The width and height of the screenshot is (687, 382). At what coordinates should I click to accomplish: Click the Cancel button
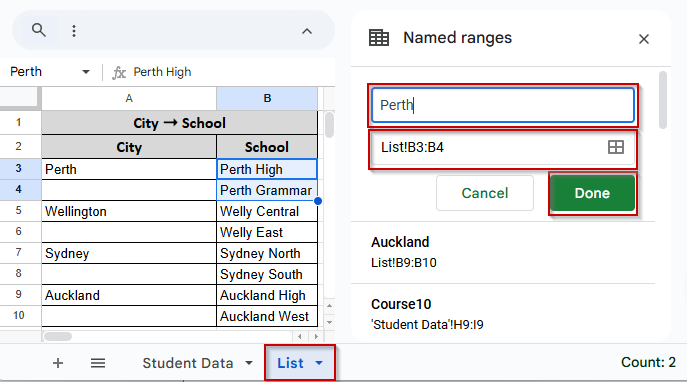pyautogui.click(x=485, y=193)
